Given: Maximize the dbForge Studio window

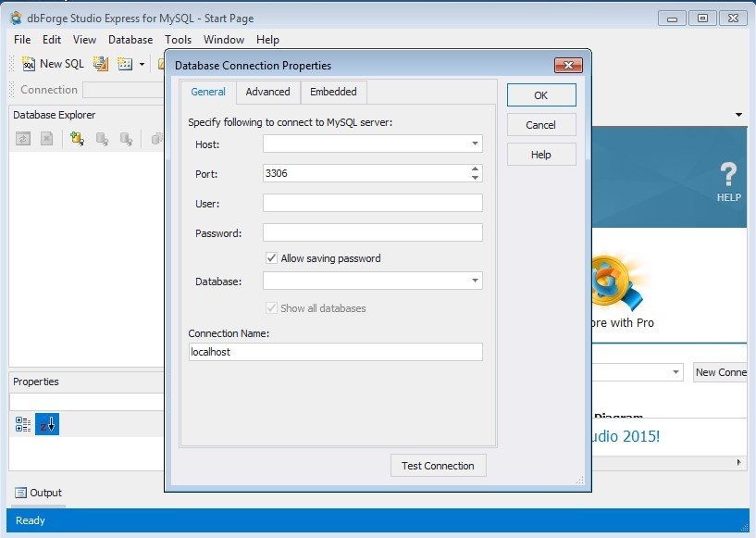Looking at the screenshot, I should point(702,19).
